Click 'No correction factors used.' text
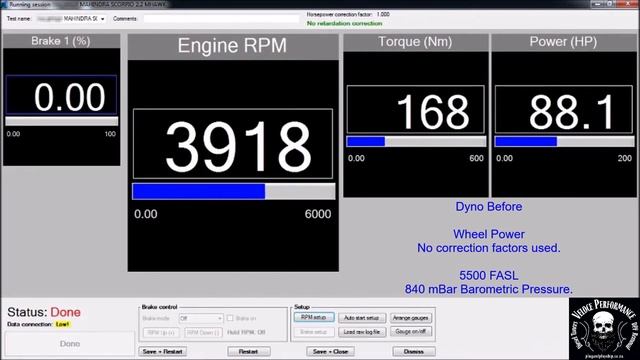 (489, 248)
